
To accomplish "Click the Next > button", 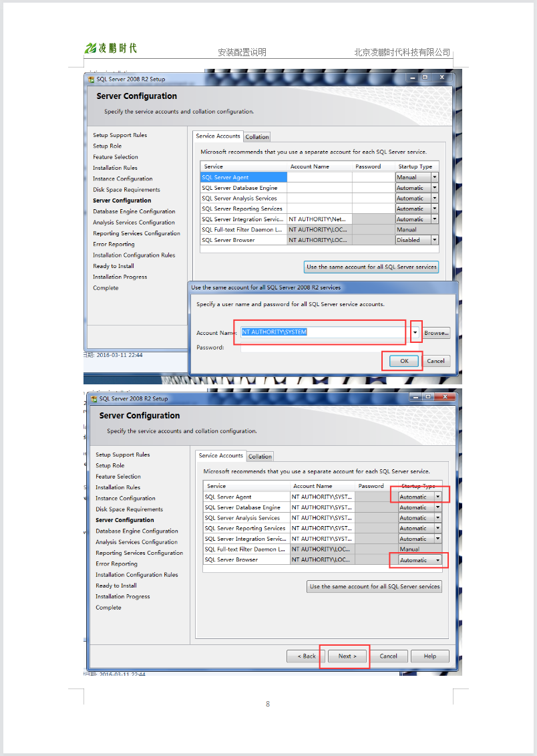I will [x=347, y=656].
